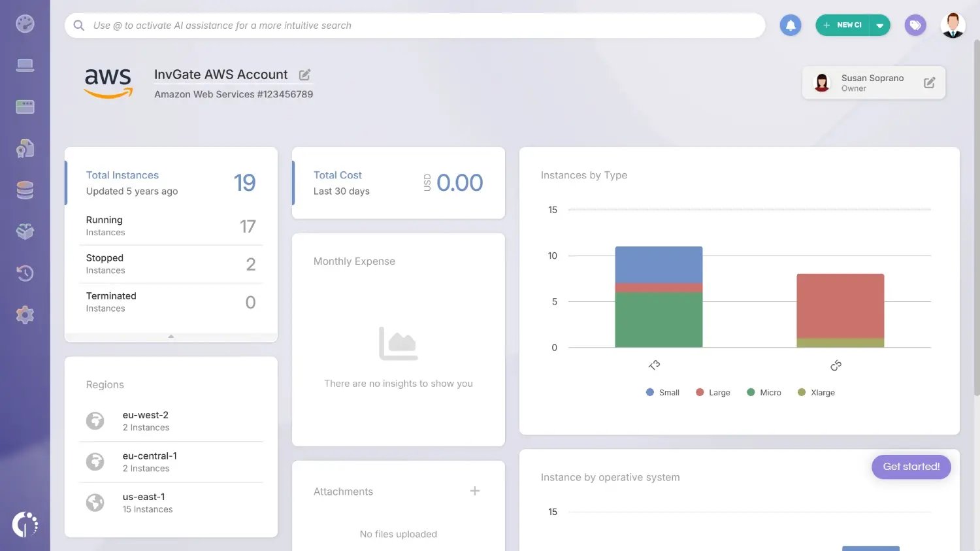Open Settings via the gear icon
Image resolution: width=980 pixels, height=551 pixels.
tap(25, 314)
